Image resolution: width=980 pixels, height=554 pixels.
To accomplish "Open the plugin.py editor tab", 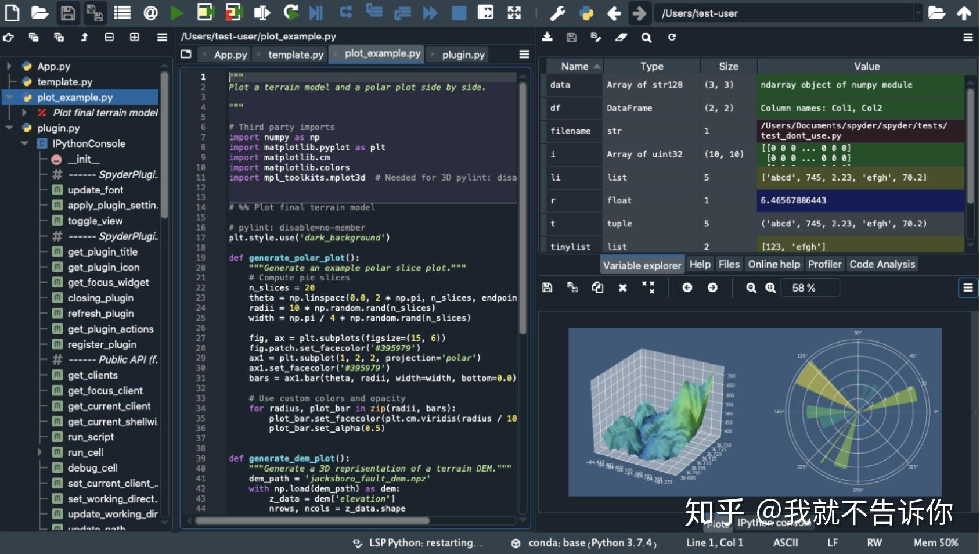I will [x=463, y=55].
